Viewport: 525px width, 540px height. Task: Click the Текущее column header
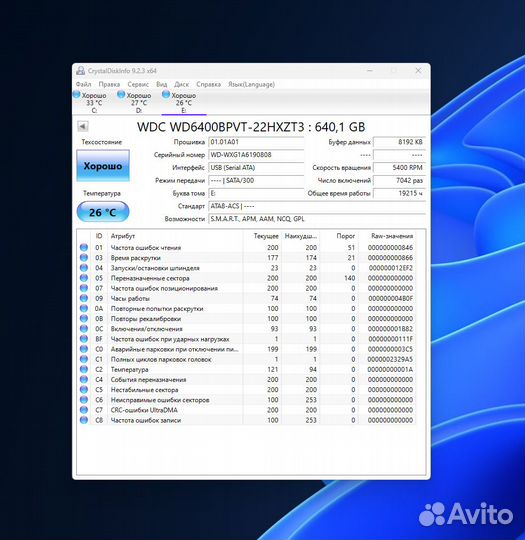[x=266, y=236]
